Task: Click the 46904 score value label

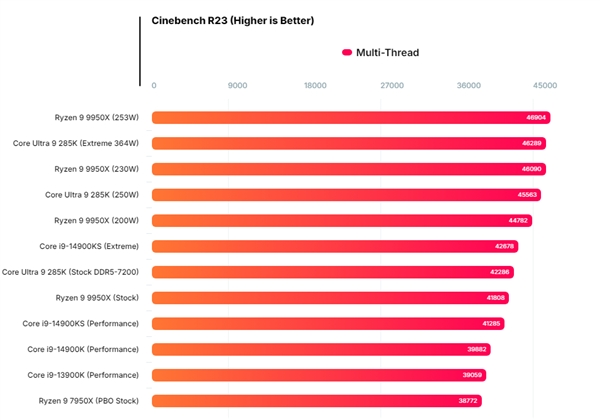Action: [x=536, y=117]
